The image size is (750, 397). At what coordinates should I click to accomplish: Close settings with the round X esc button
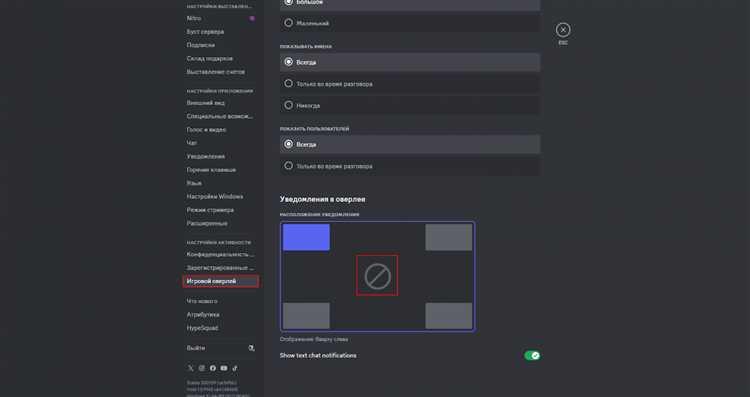pyautogui.click(x=563, y=30)
